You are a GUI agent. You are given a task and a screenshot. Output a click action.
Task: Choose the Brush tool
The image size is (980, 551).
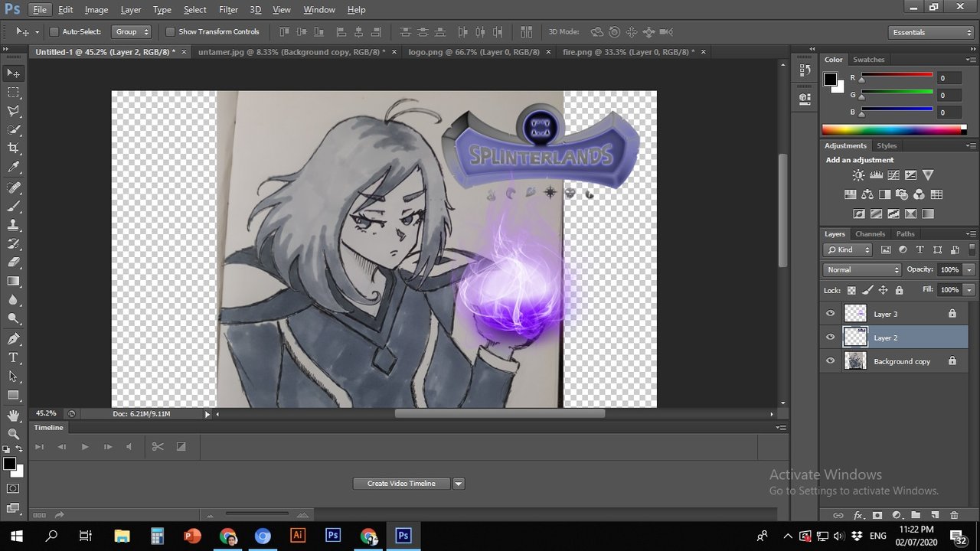14,207
